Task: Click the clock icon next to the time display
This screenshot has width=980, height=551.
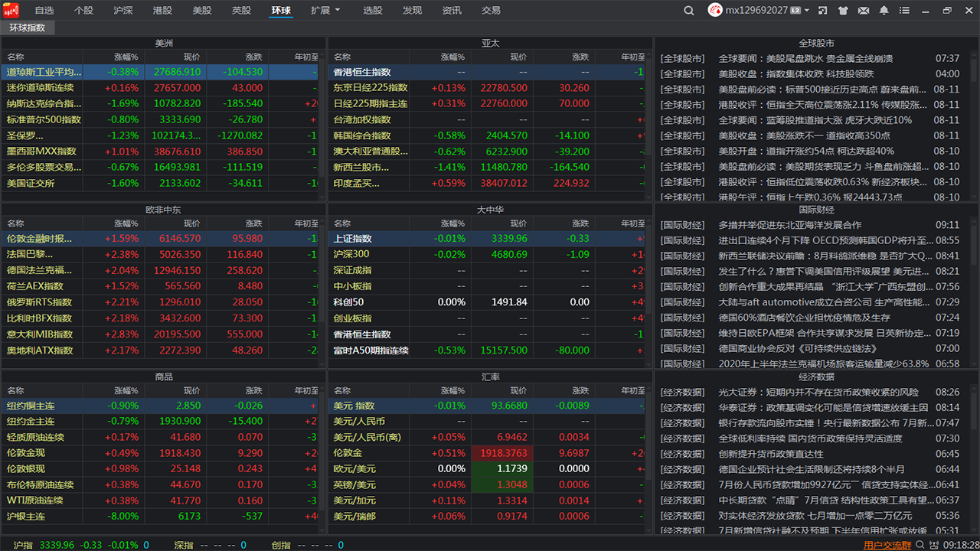Action: (x=934, y=546)
